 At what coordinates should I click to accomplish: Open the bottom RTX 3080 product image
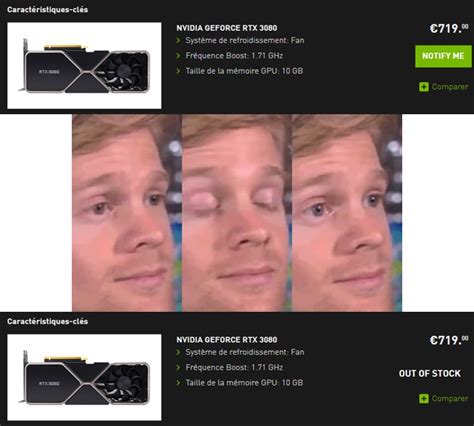point(84,377)
